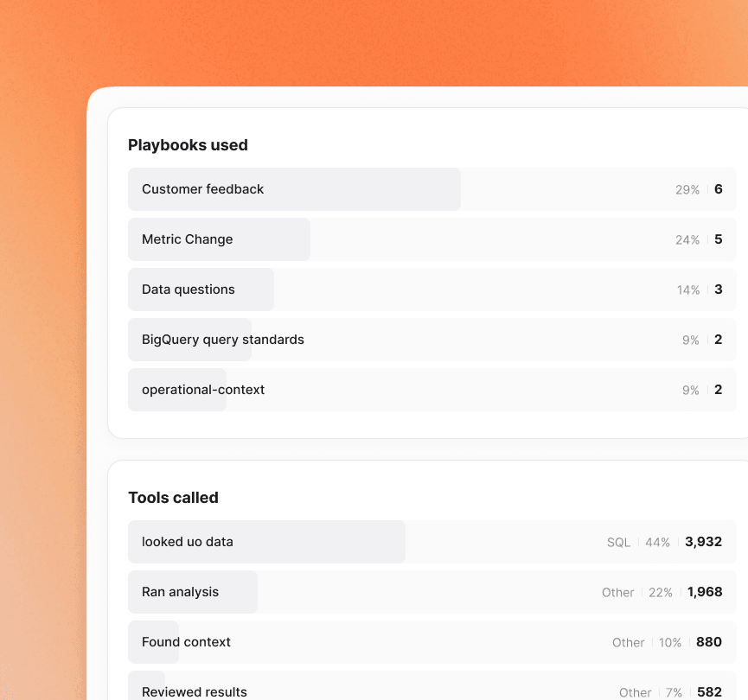Viewport: 748px width, 700px height.
Task: Click the 24% value for Metric Change
Action: (x=687, y=240)
